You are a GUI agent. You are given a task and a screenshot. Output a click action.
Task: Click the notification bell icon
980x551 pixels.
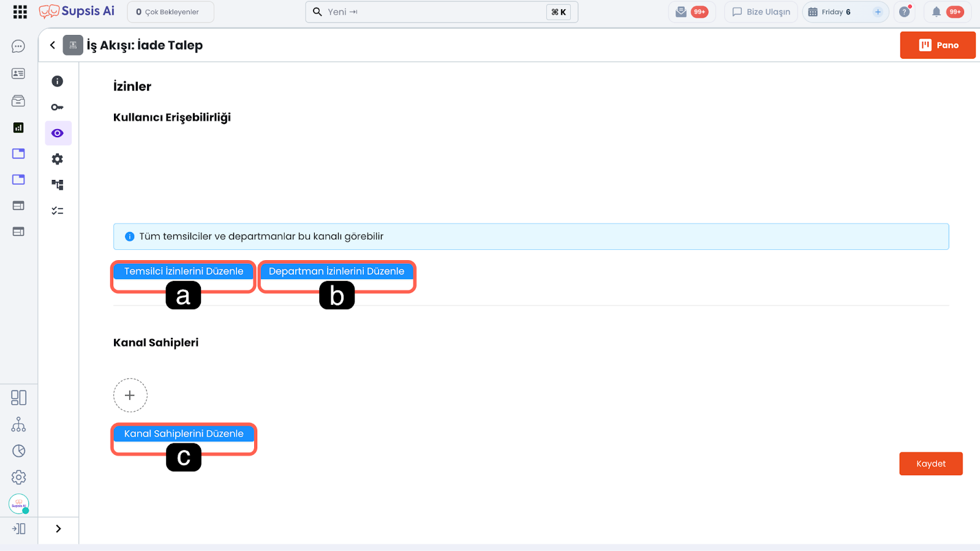936,12
